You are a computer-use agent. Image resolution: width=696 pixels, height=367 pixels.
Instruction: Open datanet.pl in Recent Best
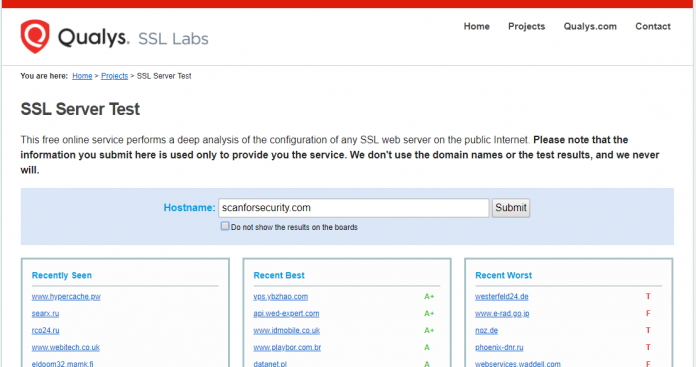click(270, 363)
